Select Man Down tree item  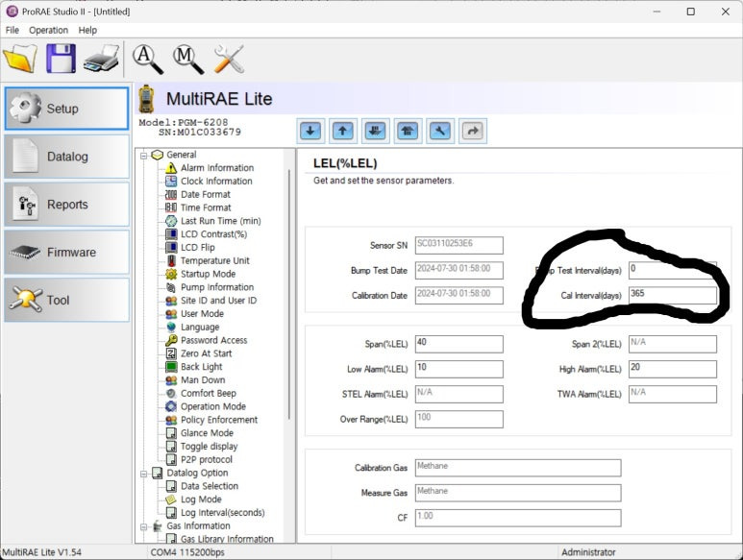[x=203, y=379]
